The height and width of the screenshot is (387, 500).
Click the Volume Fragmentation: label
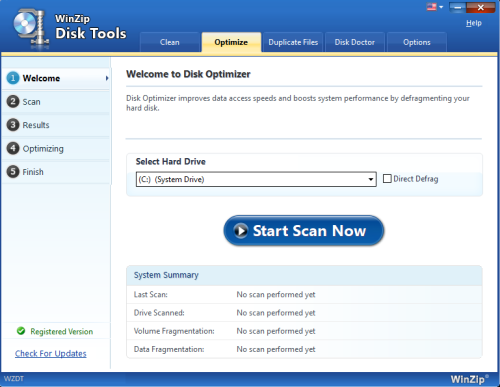(174, 331)
